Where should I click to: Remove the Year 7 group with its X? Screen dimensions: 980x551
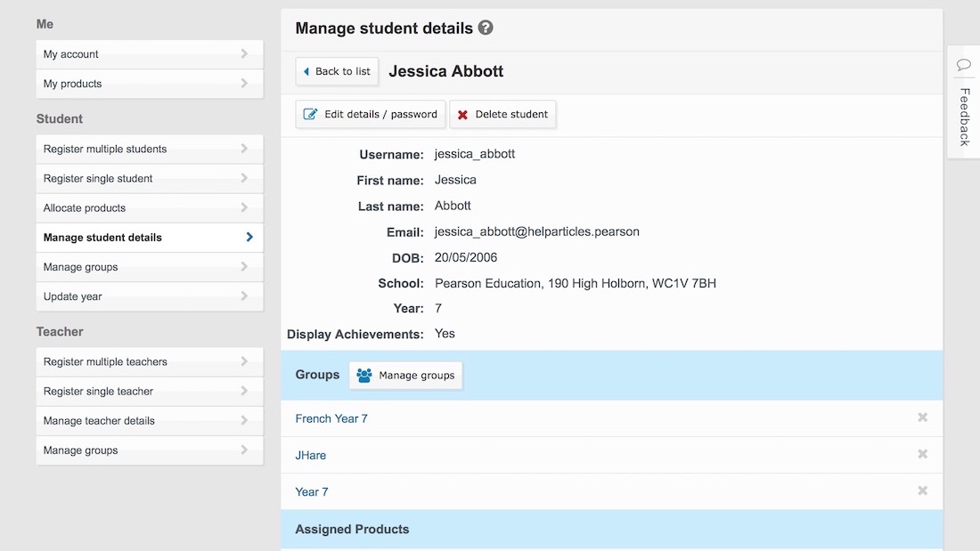pyautogui.click(x=922, y=490)
